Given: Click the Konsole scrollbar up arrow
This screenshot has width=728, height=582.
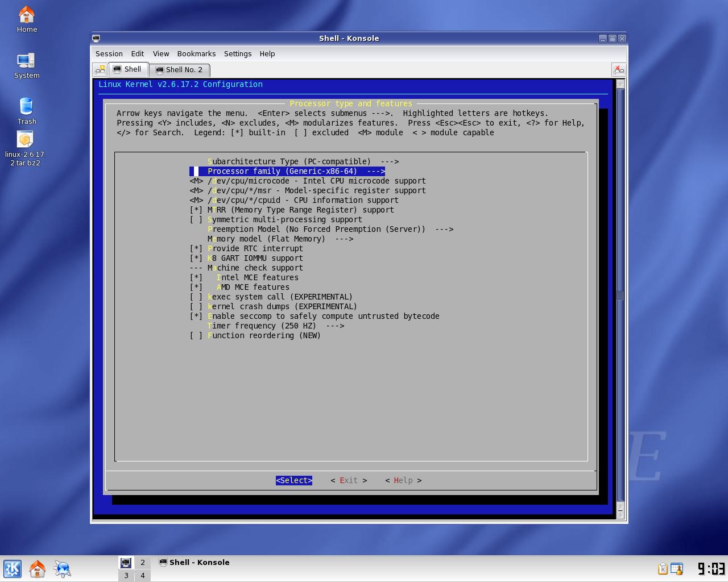Looking at the screenshot, I should (621, 84).
